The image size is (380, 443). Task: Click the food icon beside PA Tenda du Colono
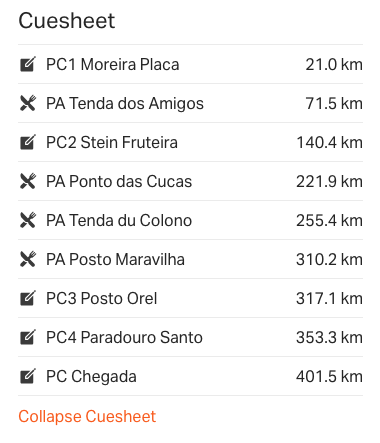pyautogui.click(x=28, y=220)
